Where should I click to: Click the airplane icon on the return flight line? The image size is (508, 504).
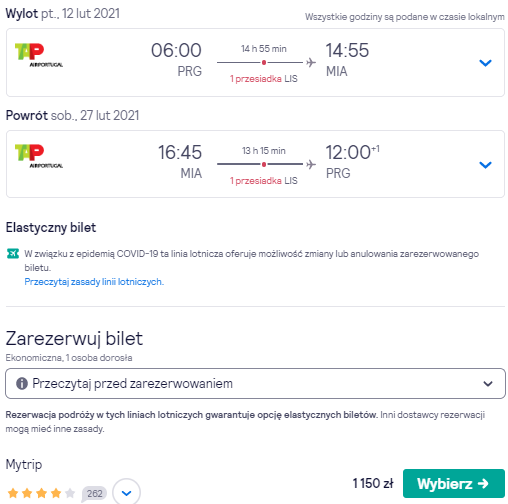coord(311,164)
